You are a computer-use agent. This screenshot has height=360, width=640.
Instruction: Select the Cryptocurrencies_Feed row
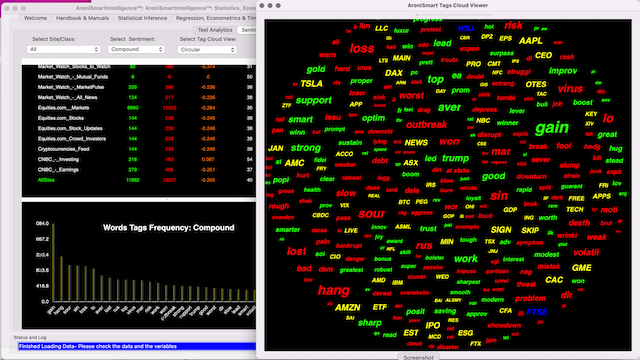139,149
